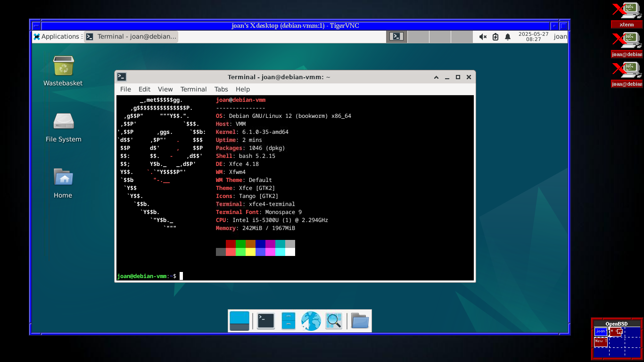Open the folder icon in the dock

[x=360, y=321]
